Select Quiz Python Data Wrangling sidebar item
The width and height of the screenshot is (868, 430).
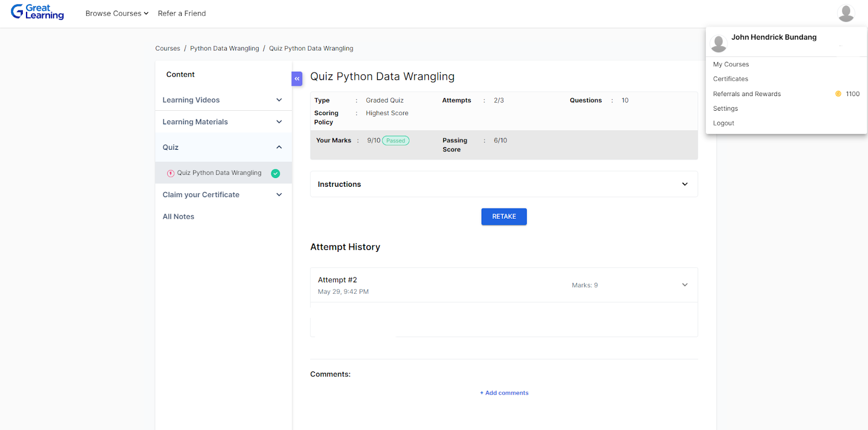click(223, 173)
